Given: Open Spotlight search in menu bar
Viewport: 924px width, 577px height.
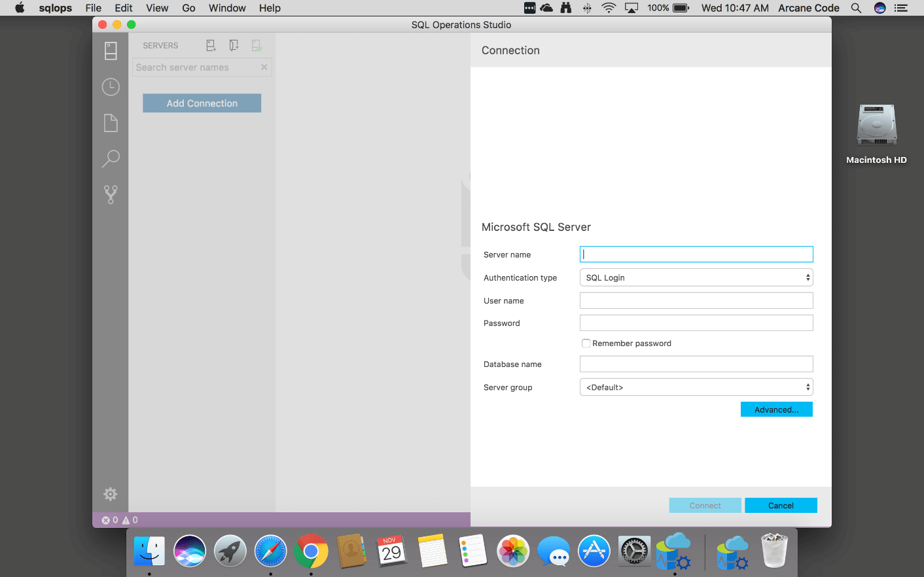Looking at the screenshot, I should (x=856, y=8).
